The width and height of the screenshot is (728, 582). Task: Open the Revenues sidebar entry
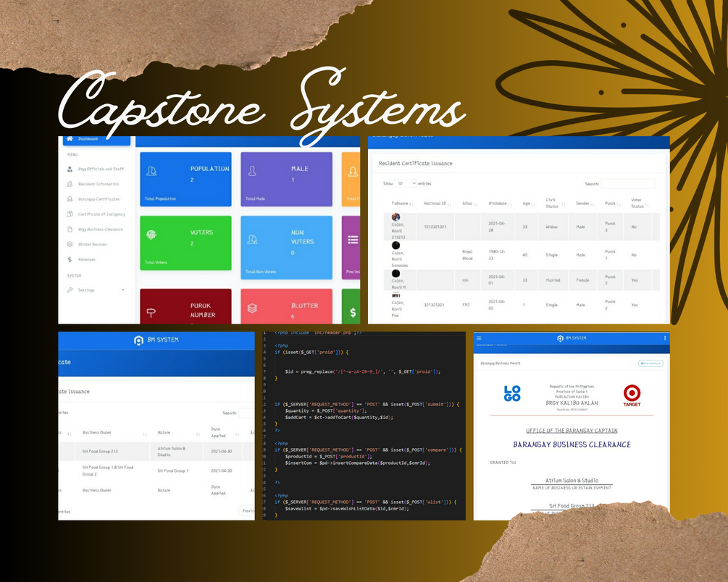click(x=87, y=259)
